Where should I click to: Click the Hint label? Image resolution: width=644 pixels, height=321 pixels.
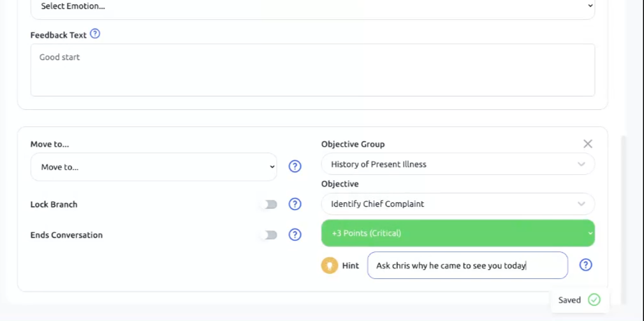pyautogui.click(x=351, y=265)
